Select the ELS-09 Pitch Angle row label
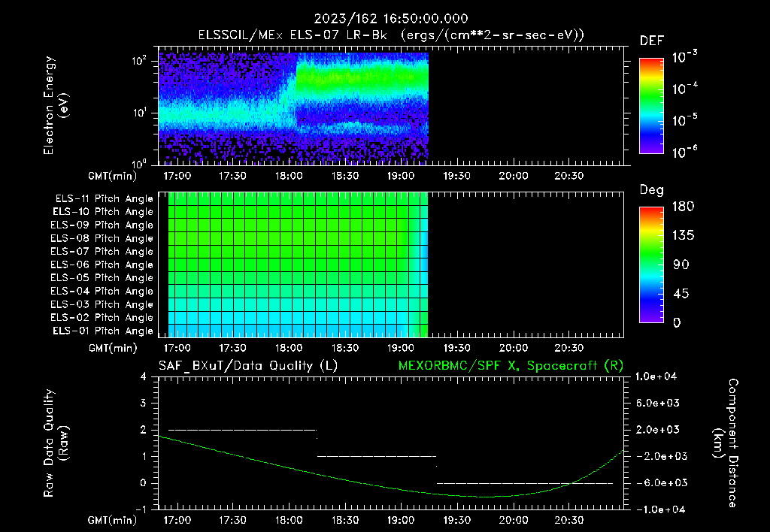Viewport: 770px width, 532px height. coord(102,225)
